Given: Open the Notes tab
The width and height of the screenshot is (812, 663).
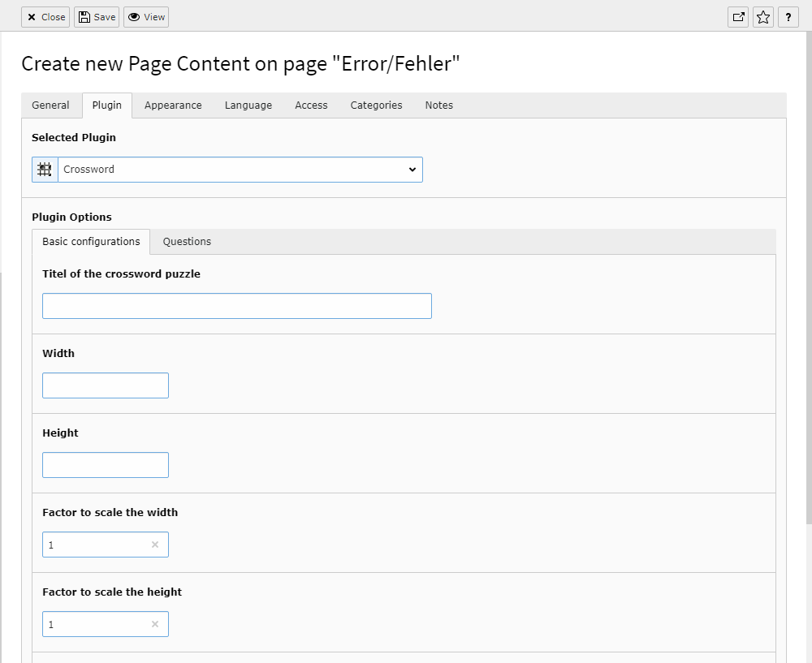Looking at the screenshot, I should pyautogui.click(x=439, y=105).
